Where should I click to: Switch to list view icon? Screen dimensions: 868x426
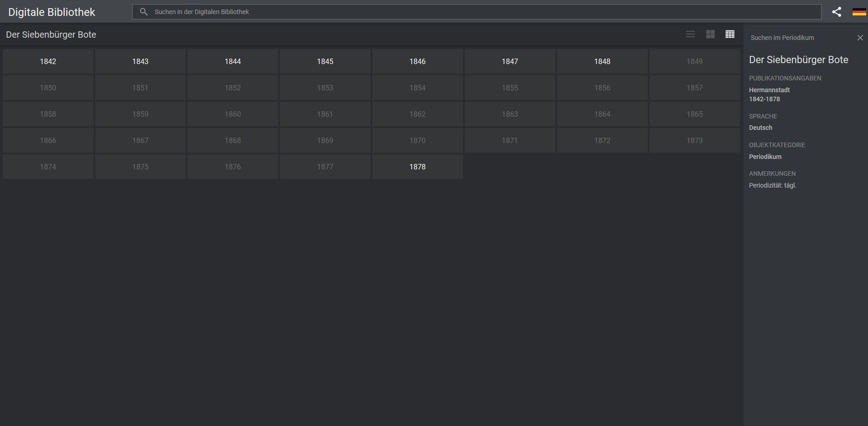pyautogui.click(x=690, y=35)
